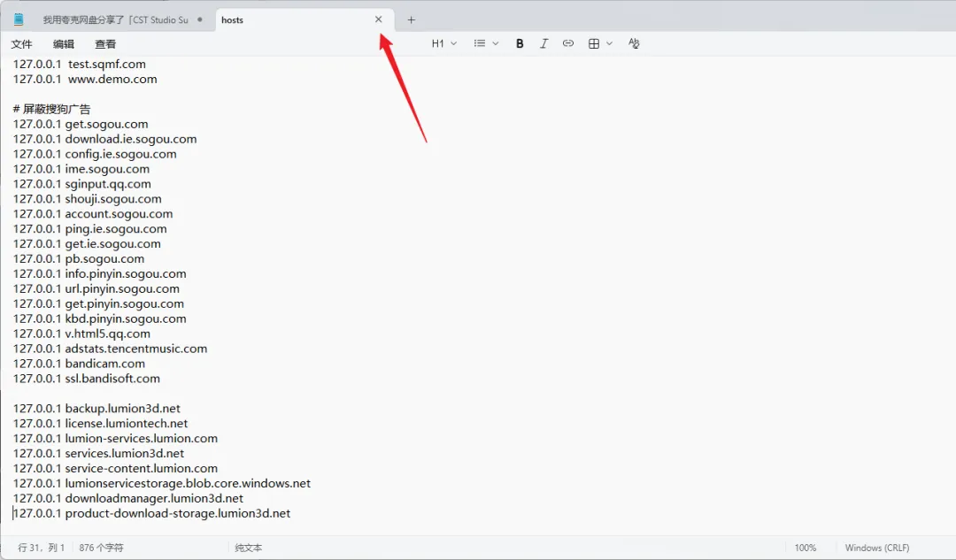Click the bulleted list icon

(x=480, y=43)
